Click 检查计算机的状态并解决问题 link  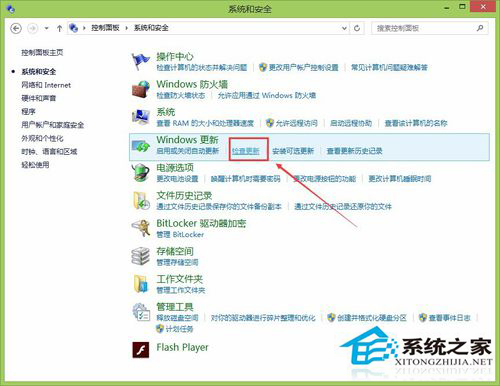pos(202,68)
